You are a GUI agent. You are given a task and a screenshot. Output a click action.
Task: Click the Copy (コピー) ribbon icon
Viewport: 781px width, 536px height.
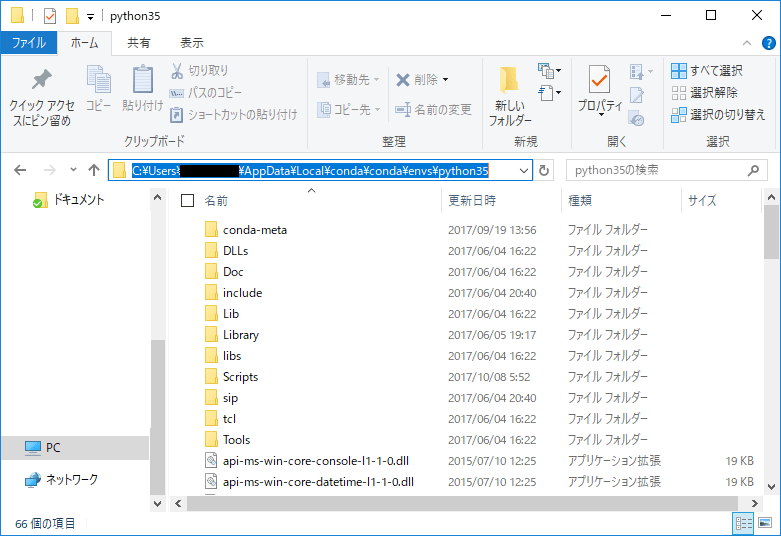[99, 80]
